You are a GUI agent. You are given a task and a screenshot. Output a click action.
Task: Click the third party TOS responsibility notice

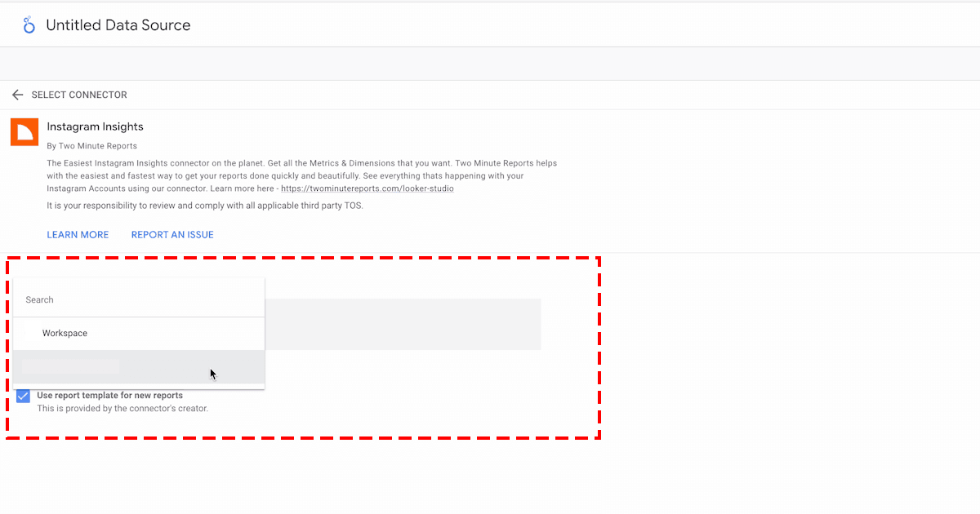click(204, 206)
